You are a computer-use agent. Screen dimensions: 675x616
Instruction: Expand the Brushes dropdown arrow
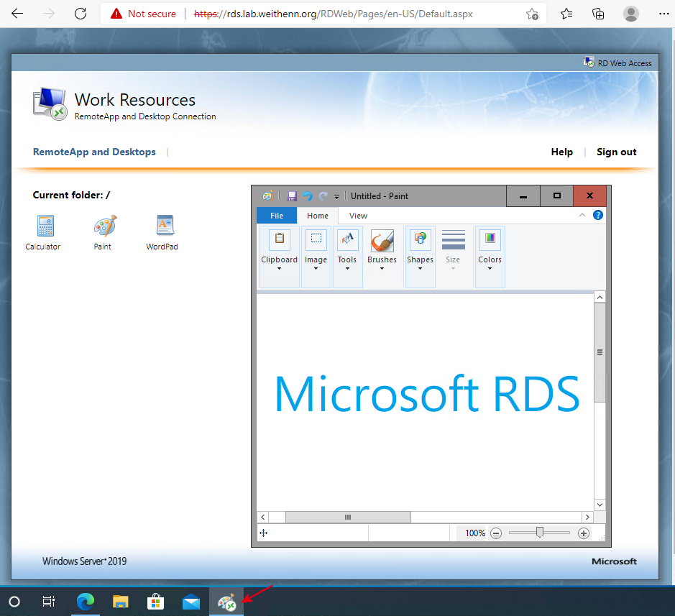[x=382, y=269]
